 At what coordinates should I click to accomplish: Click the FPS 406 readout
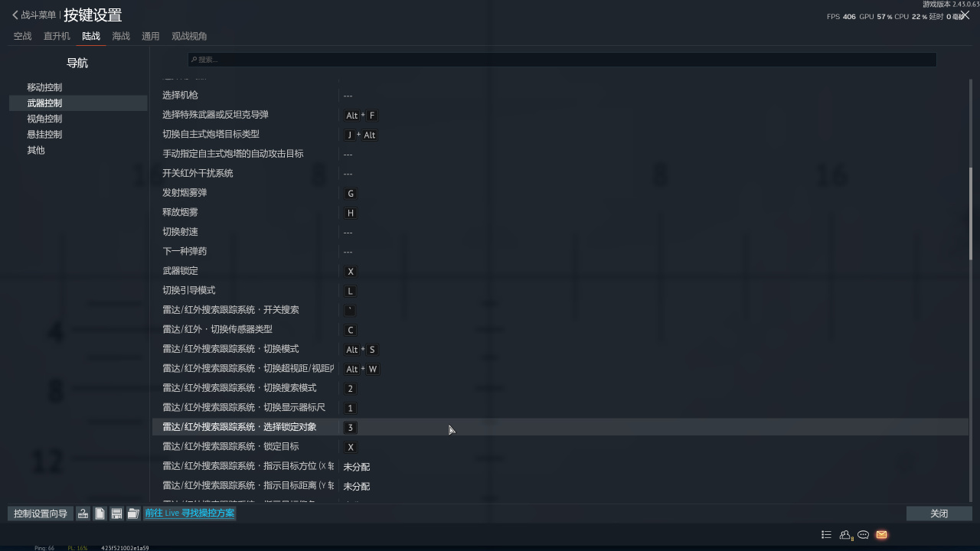coord(841,16)
